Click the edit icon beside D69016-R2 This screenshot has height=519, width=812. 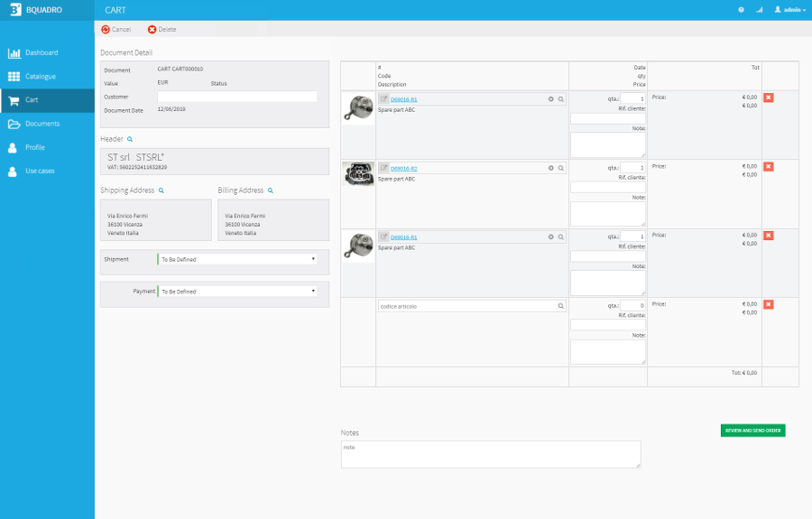383,168
